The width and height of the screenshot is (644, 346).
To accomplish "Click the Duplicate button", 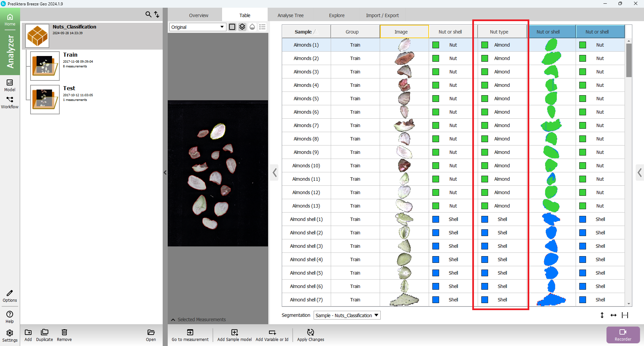I will click(44, 335).
